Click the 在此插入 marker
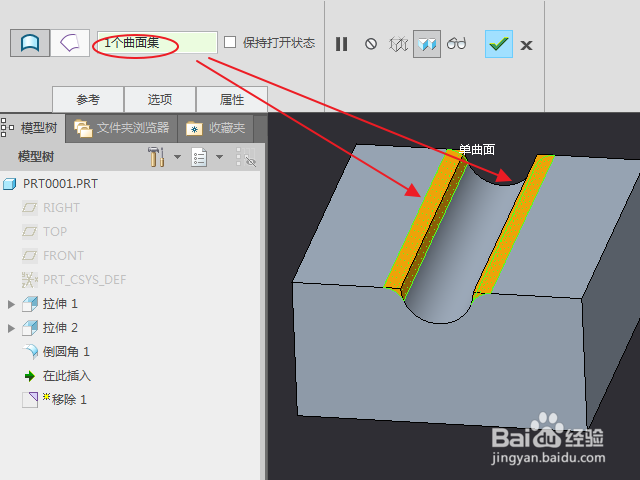The image size is (640, 480). 67,376
